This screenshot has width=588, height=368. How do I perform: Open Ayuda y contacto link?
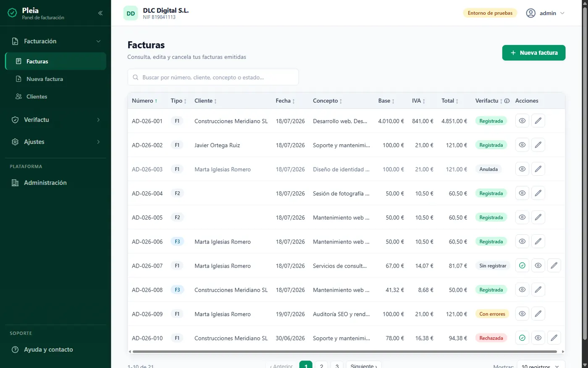tap(55, 349)
